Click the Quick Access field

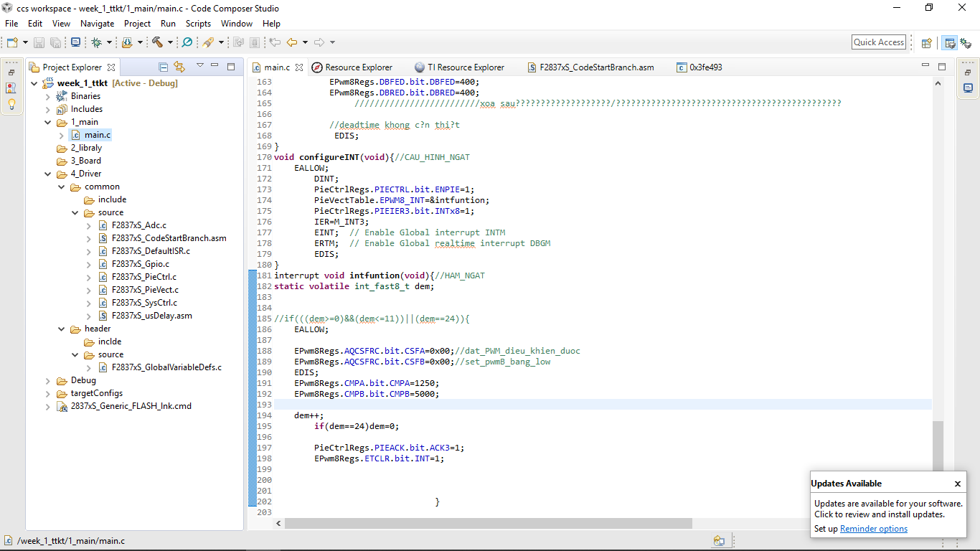coord(879,42)
